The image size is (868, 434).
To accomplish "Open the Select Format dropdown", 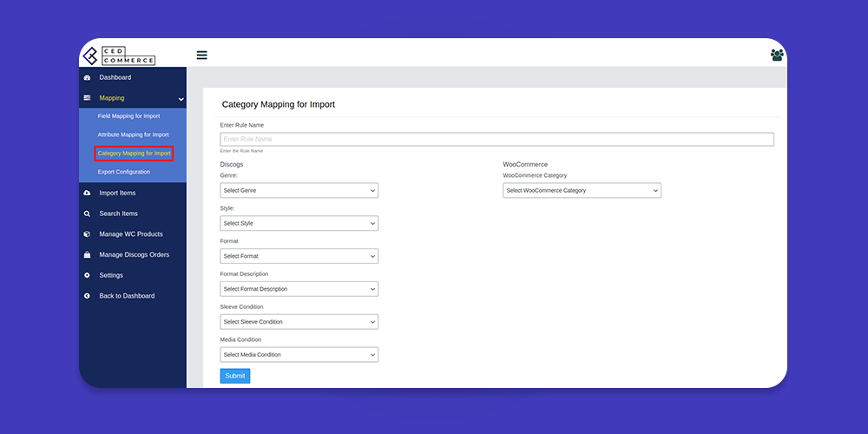I will [299, 256].
